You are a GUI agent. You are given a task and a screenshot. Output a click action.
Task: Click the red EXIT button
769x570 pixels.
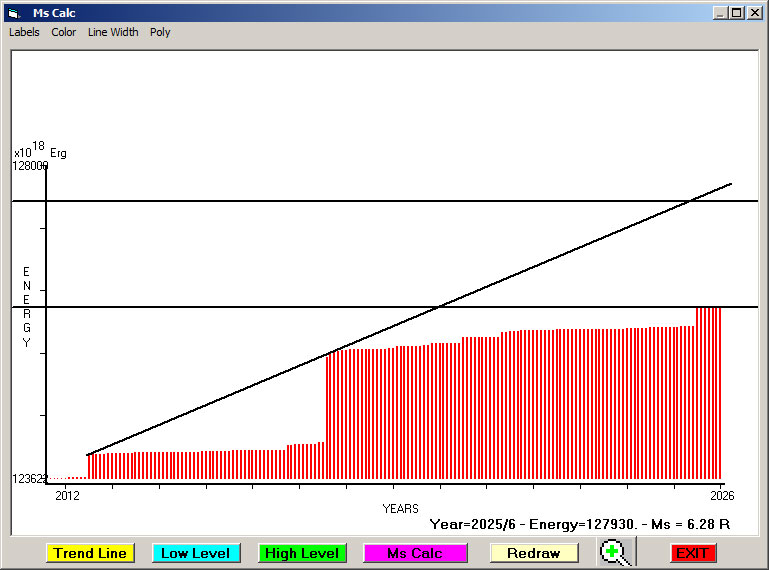tap(692, 553)
